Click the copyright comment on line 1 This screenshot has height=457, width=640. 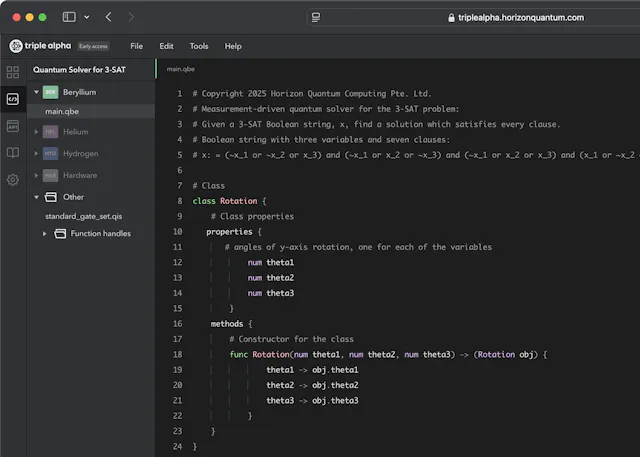[312, 94]
